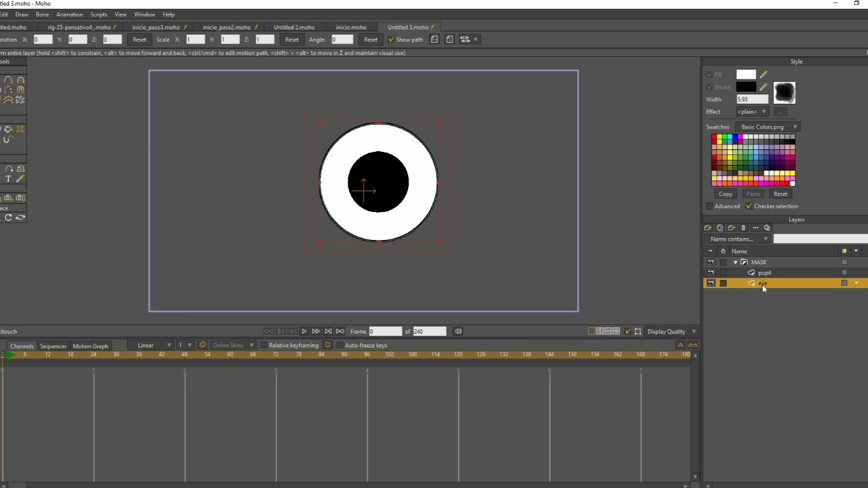
Task: Open the brush preview thumbnail
Action: (x=784, y=92)
